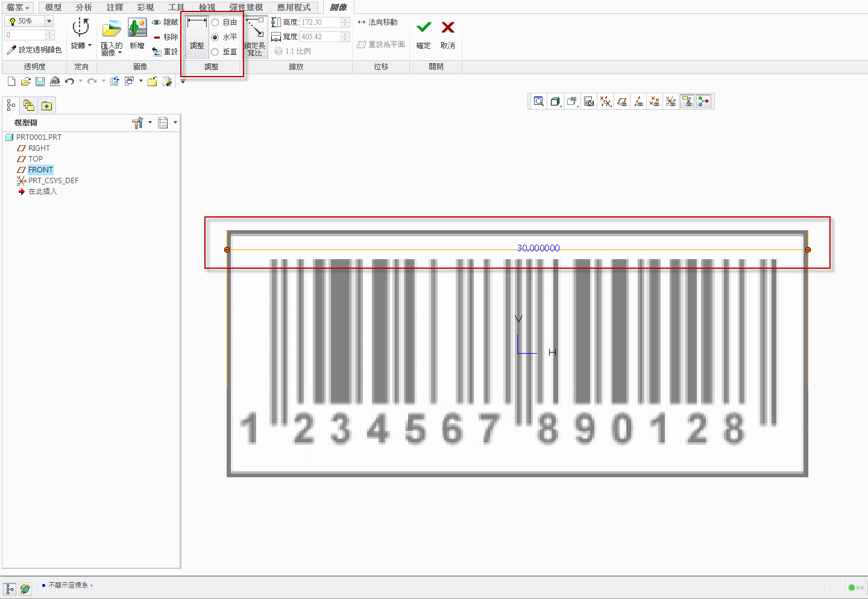Screen dimensions: 868x599
Task: Select the 垂直 vertical radio button
Action: (x=215, y=52)
